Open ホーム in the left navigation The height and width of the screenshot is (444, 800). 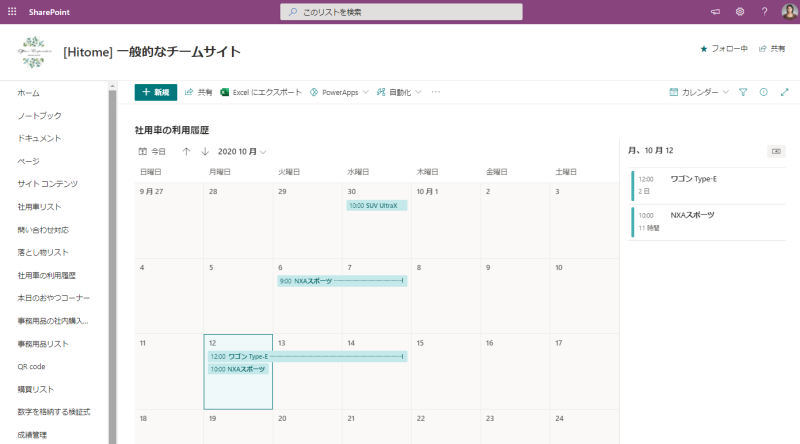tap(29, 93)
